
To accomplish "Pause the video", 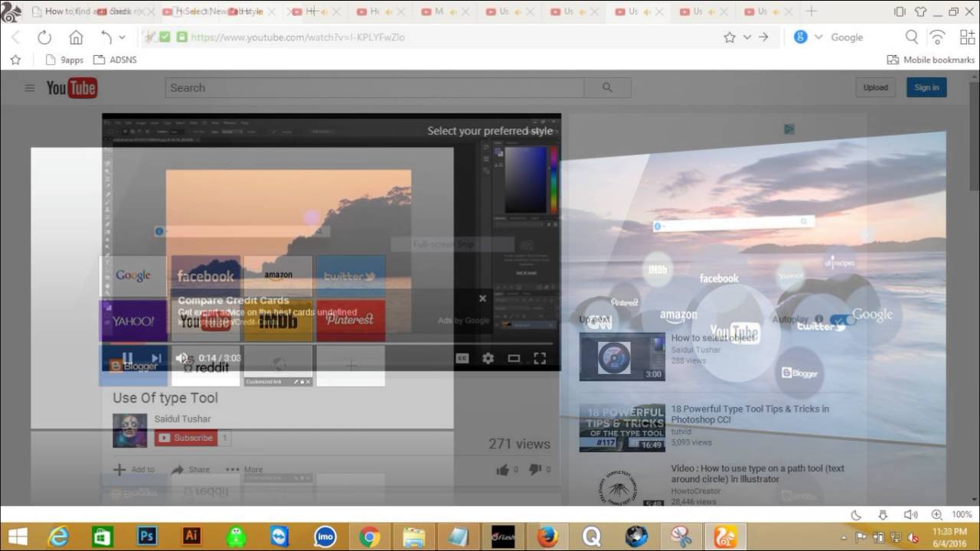I will 128,357.
